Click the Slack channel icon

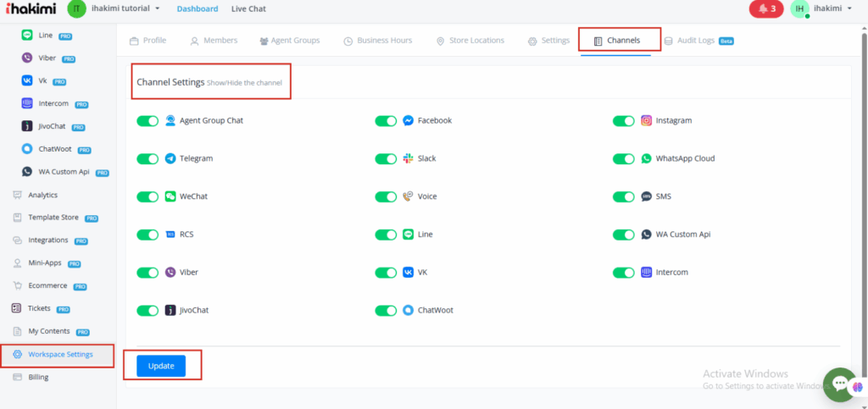click(409, 158)
